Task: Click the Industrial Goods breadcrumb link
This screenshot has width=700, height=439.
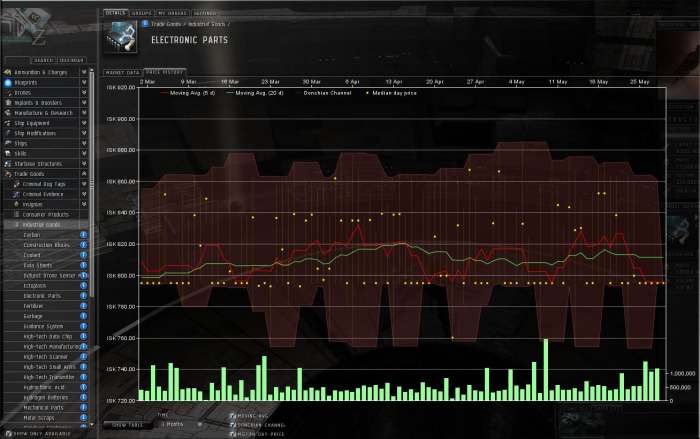Action: click(206, 24)
